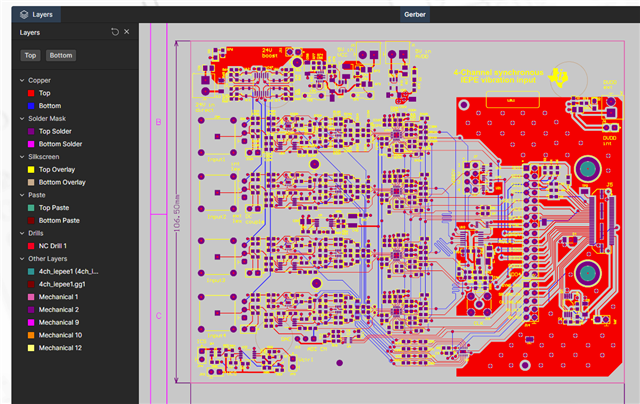Click the teal Top Paste swatch

click(x=31, y=208)
